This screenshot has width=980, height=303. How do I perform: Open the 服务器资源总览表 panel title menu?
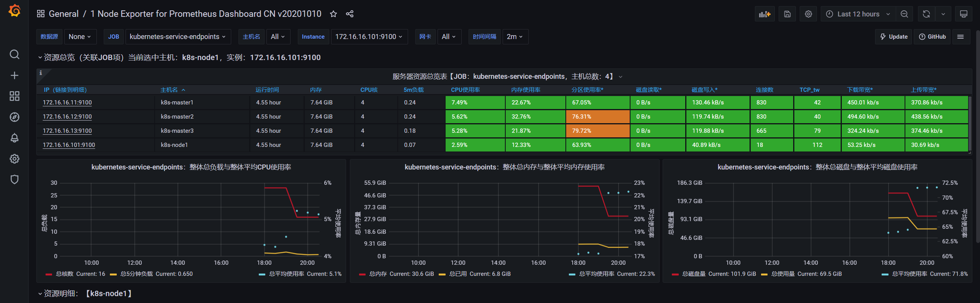tap(507, 77)
